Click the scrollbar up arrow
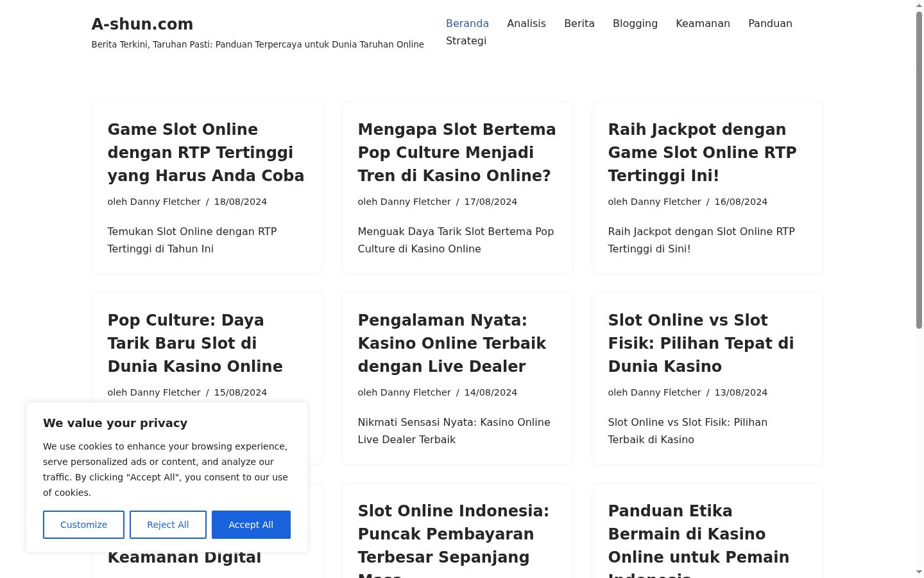Screen dimensions: 924x578 919,5
